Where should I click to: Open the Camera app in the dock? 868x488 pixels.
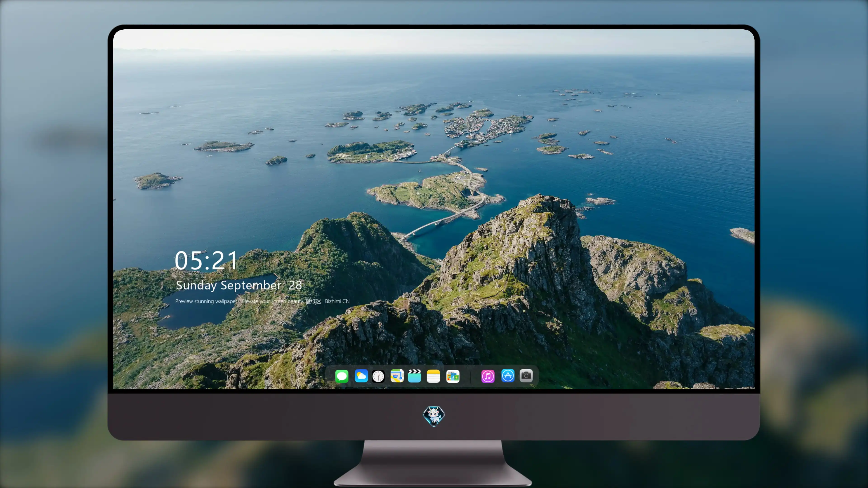point(526,375)
